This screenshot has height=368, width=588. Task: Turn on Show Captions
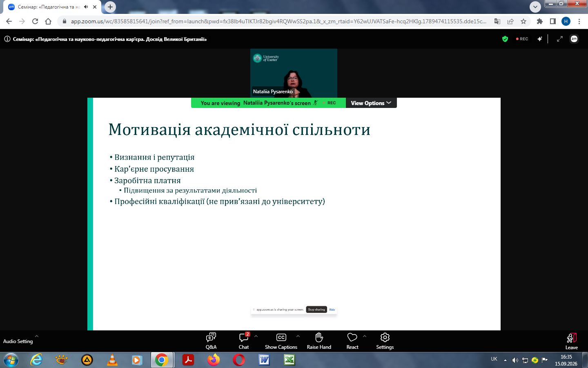click(281, 341)
